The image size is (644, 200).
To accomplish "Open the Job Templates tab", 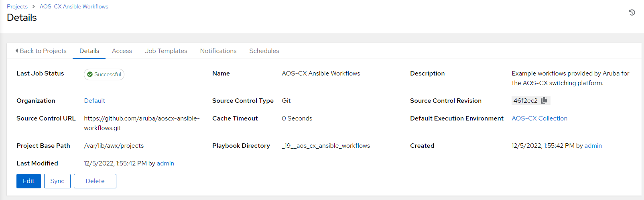I will (166, 51).
